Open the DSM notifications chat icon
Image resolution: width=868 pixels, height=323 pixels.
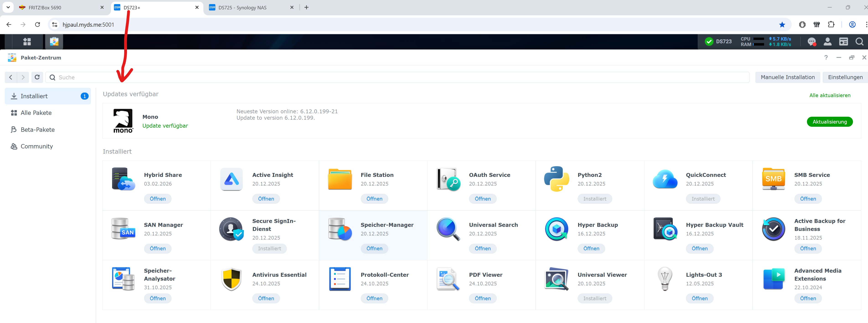[811, 41]
